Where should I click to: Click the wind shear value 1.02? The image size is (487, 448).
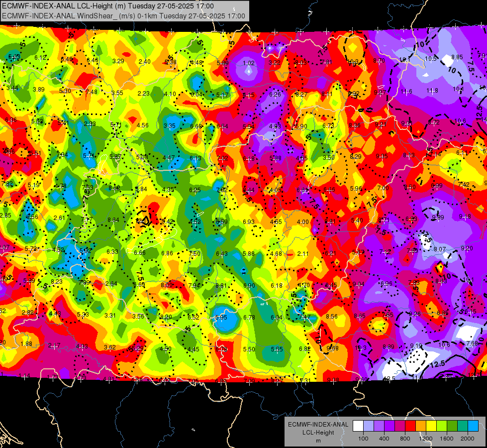[x=249, y=63]
